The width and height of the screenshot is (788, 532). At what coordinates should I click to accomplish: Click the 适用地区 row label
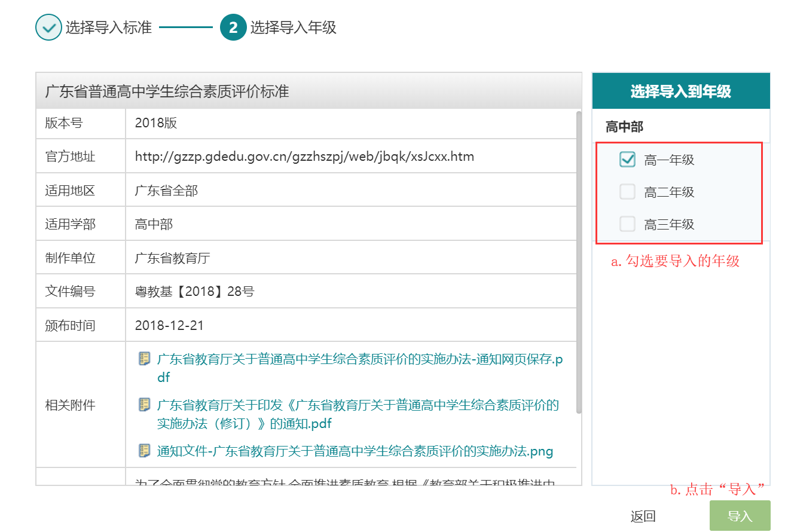71,191
